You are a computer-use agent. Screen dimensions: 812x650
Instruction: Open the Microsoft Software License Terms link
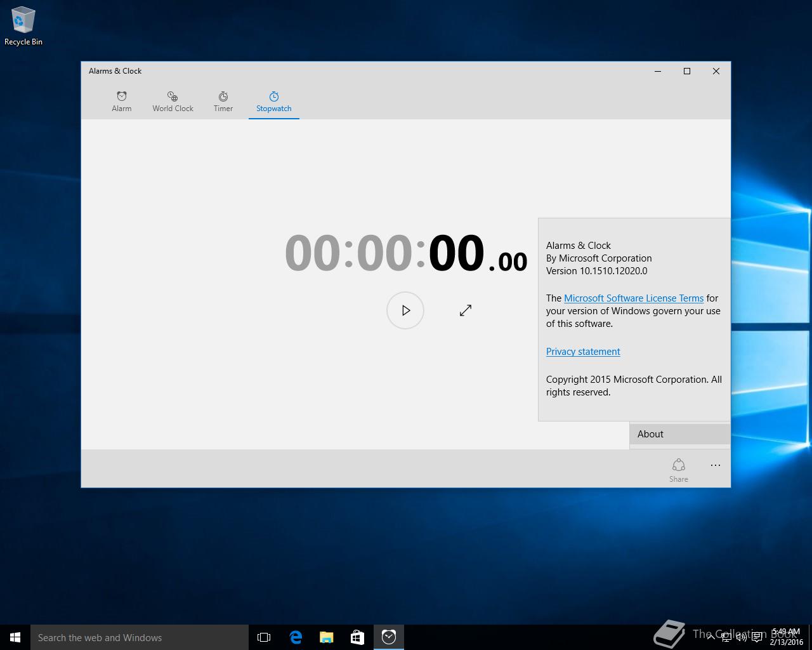[634, 298]
